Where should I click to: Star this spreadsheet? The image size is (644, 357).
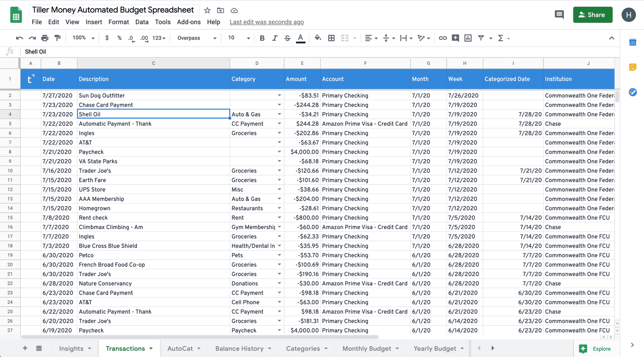click(x=207, y=10)
